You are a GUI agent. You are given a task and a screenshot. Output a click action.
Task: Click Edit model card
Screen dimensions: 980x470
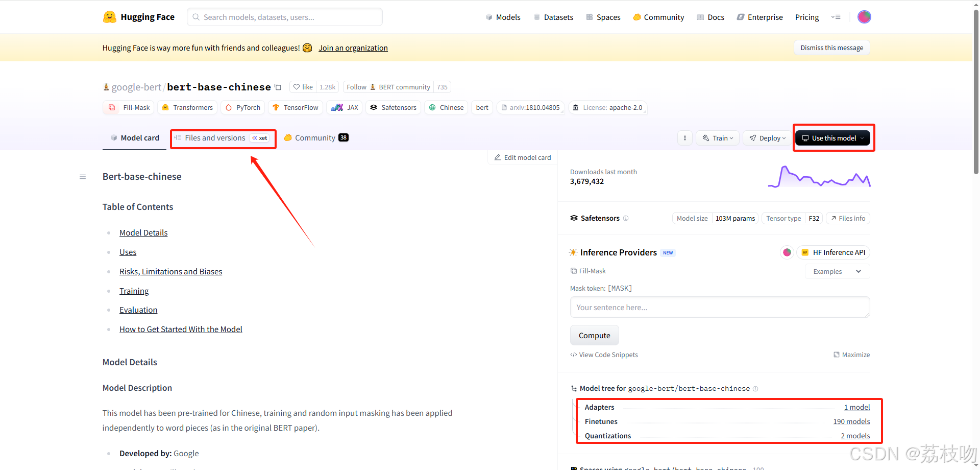click(523, 157)
